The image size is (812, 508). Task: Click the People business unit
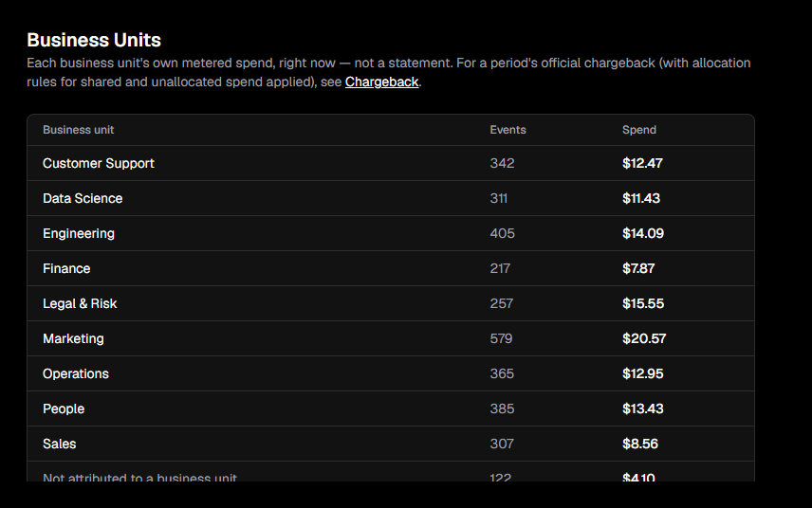point(64,408)
